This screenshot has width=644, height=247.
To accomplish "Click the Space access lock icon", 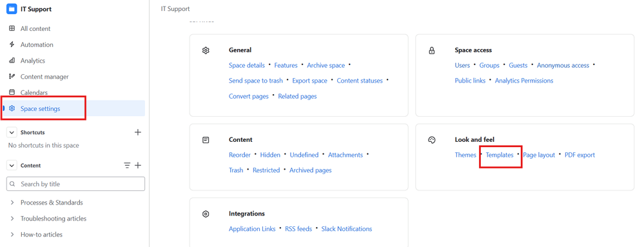I will pos(432,50).
